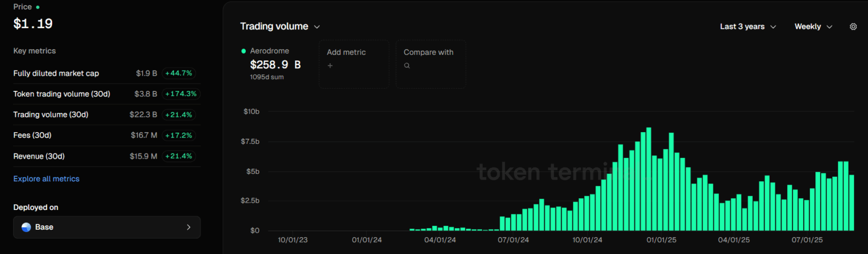Click the Deployed on heading

pos(36,207)
